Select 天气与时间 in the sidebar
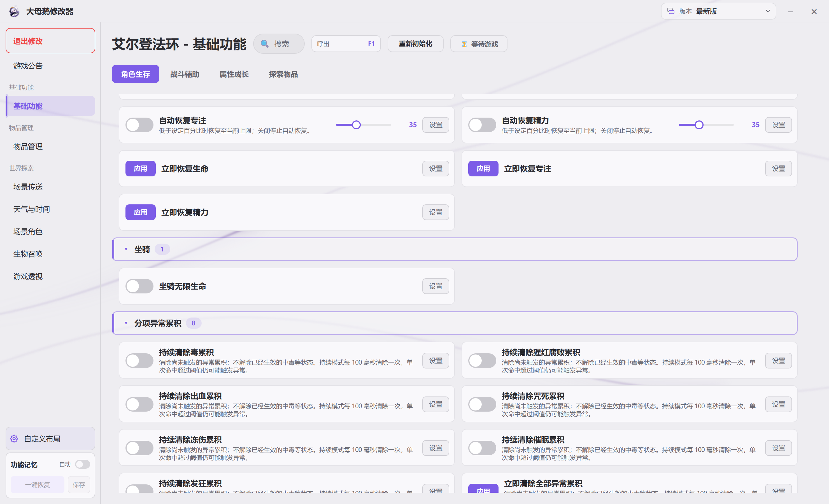Screen dimensions: 829x504 pyautogui.click(x=50, y=209)
